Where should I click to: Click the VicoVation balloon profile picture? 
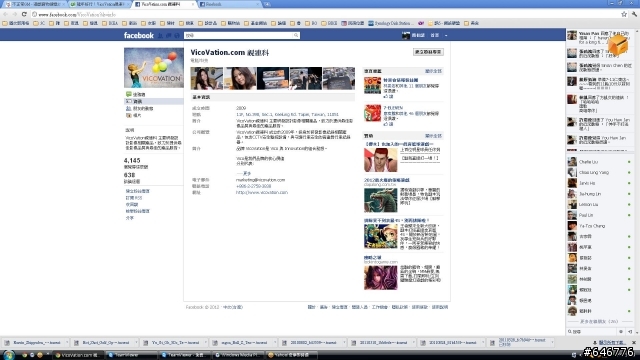[154, 67]
